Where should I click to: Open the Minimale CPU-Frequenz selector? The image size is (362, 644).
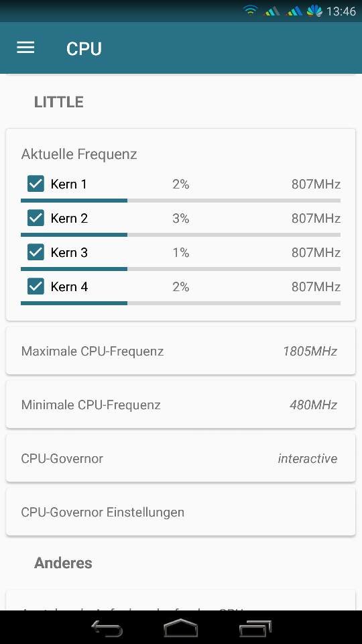[x=180, y=405]
